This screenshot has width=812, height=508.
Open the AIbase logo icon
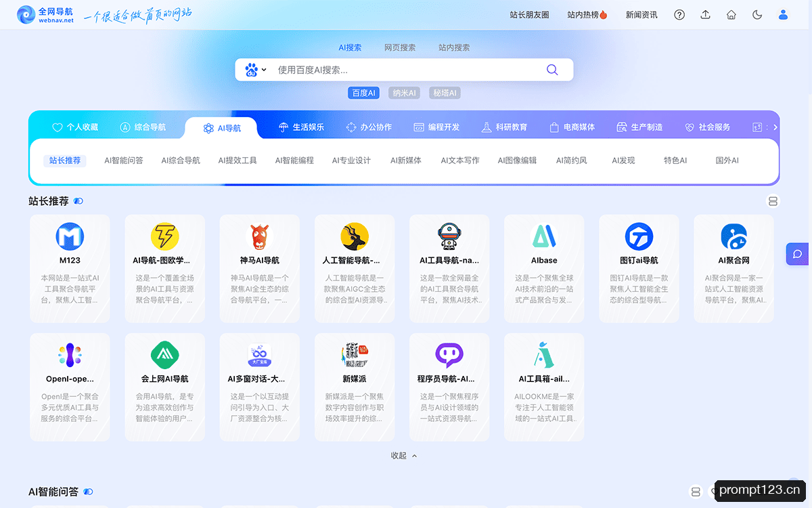(x=544, y=236)
